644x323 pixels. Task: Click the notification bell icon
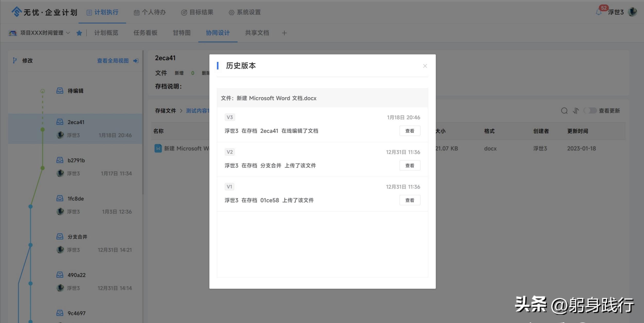[x=598, y=12]
